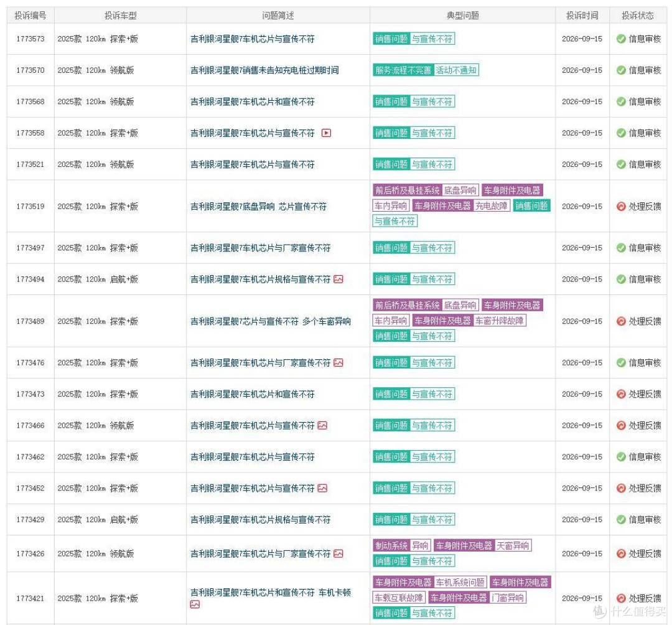Click green check status icon for complaint 1773494
Viewport: 672px width, 625px height.
(x=621, y=279)
